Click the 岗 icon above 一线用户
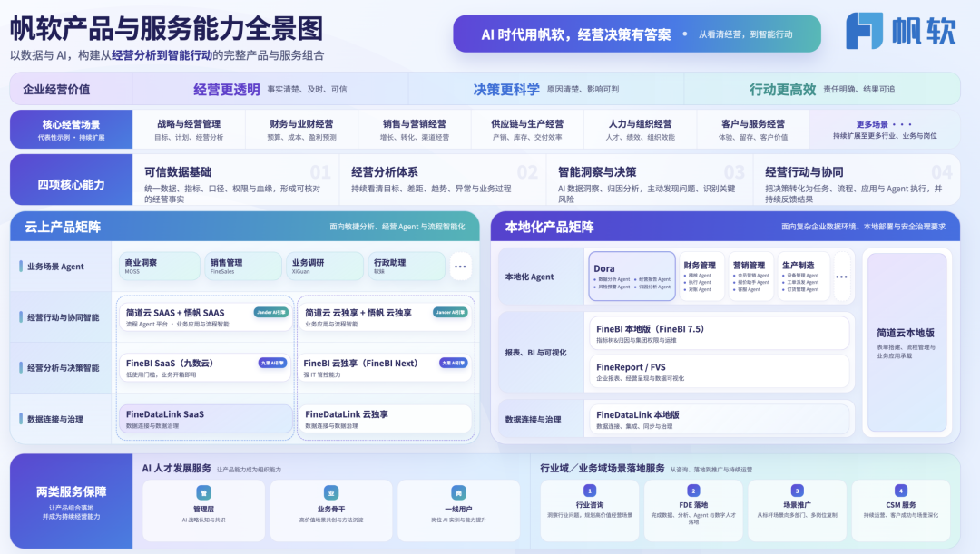The width and height of the screenshot is (980, 554). click(x=459, y=492)
